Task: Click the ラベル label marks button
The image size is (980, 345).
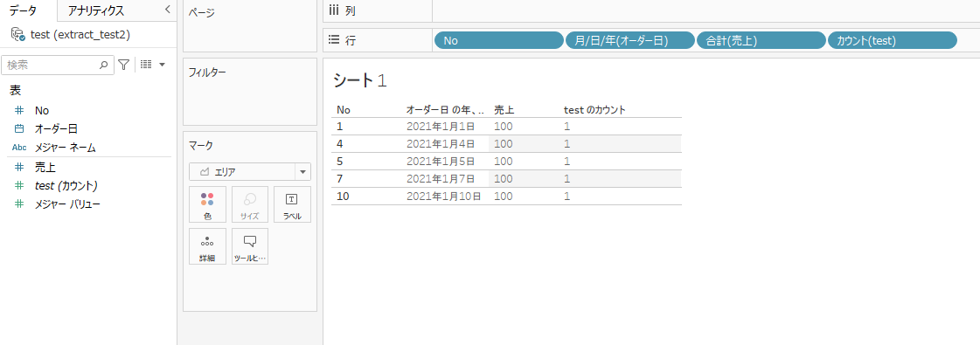Action: coord(292,204)
